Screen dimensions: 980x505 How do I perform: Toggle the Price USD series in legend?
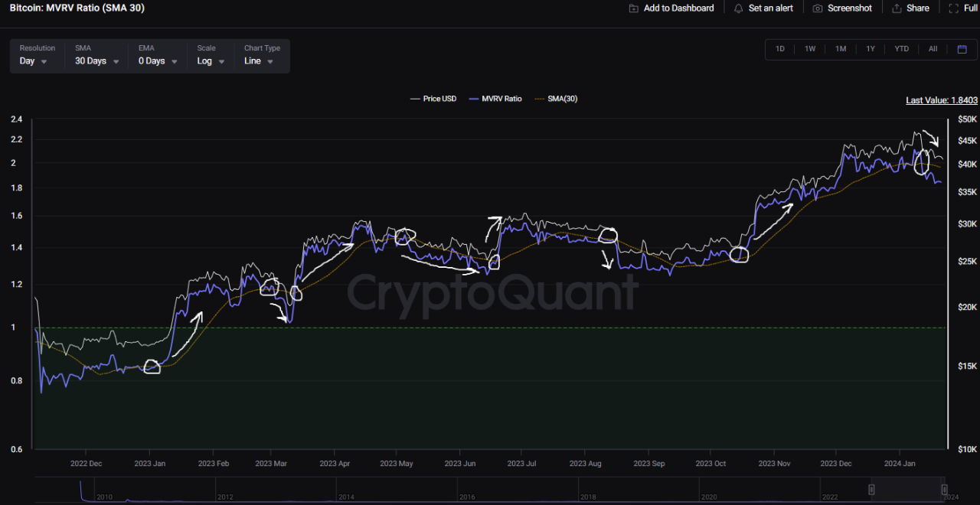click(x=433, y=98)
